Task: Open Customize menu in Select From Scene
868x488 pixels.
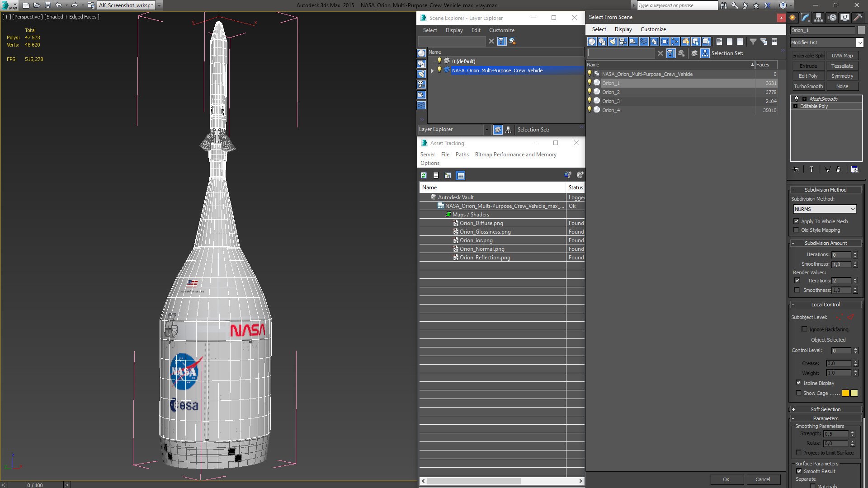Action: [x=653, y=29]
